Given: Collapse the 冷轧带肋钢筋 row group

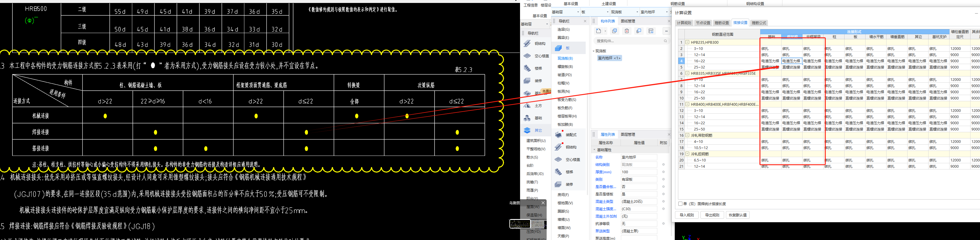Looking at the screenshot, I should [x=687, y=135].
